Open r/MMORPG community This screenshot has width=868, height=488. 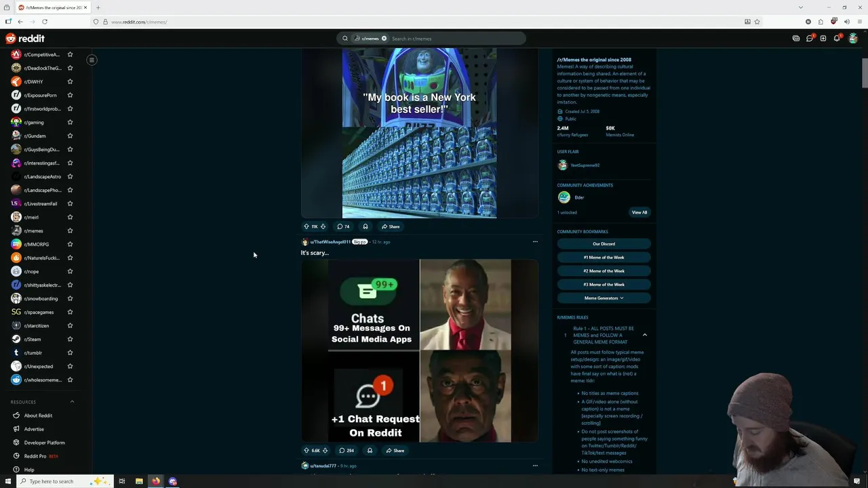click(36, 244)
